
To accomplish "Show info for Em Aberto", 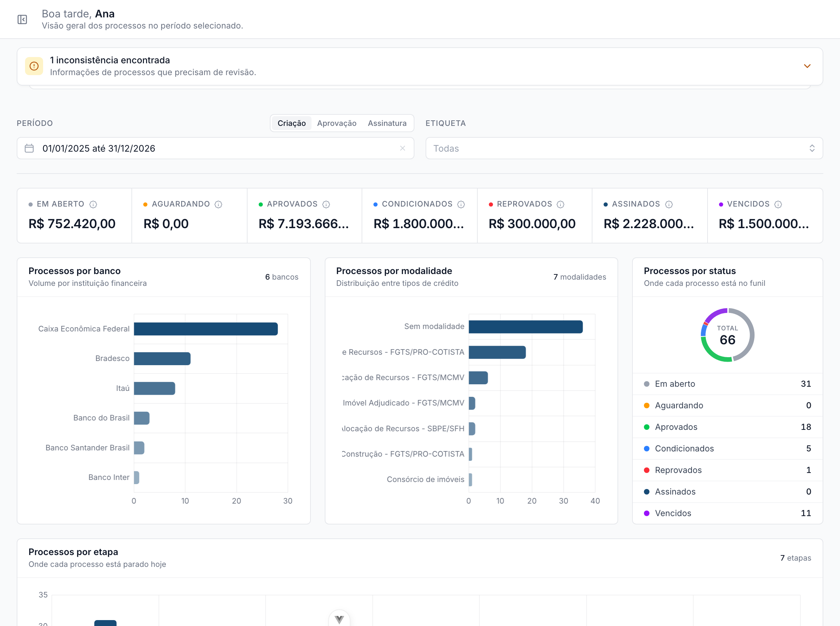I will click(x=93, y=204).
